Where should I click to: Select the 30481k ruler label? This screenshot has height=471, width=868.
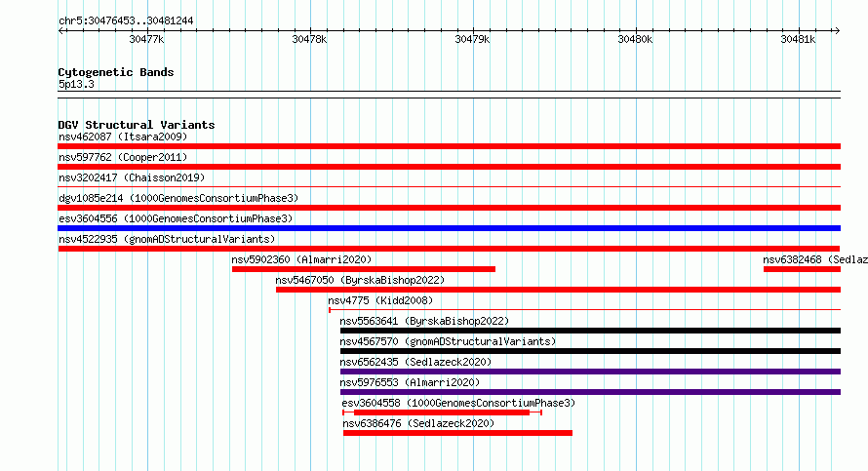tap(798, 39)
